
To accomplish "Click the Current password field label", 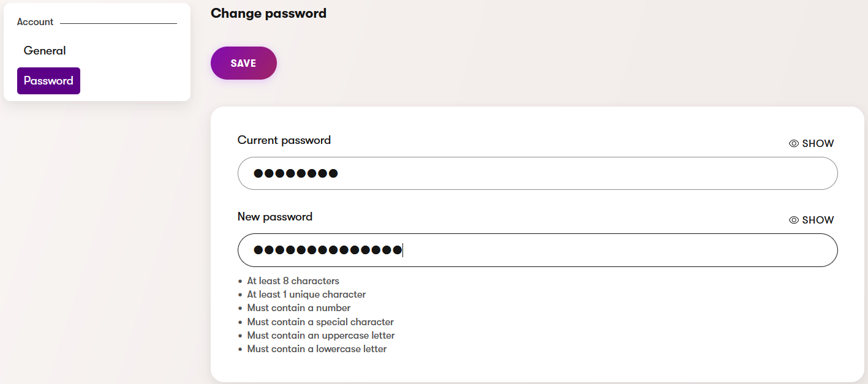I will point(284,140).
